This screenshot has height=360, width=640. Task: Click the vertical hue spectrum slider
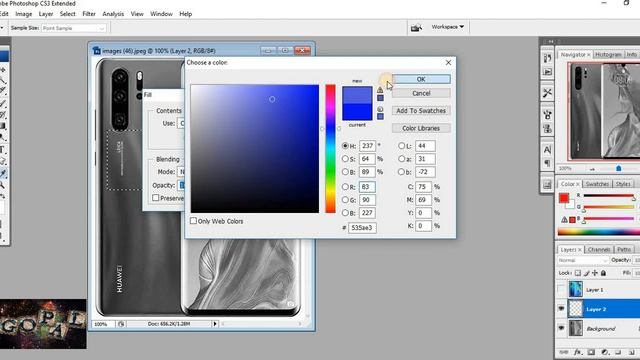pyautogui.click(x=330, y=149)
